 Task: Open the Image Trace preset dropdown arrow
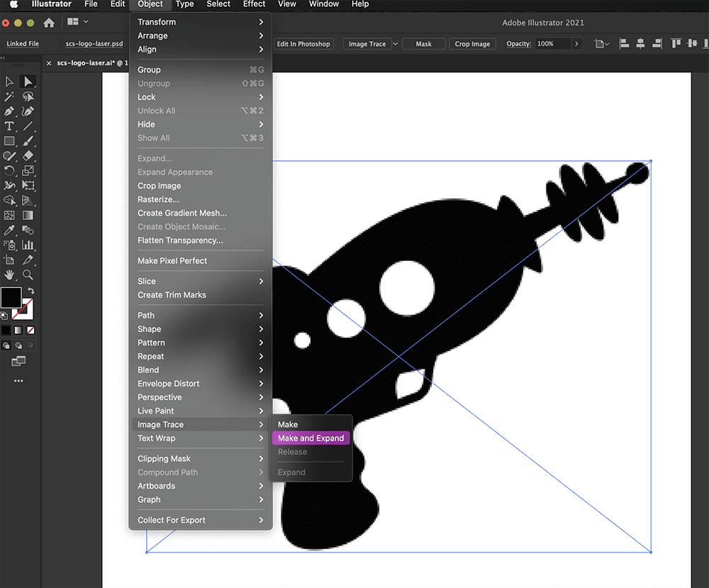[396, 43]
